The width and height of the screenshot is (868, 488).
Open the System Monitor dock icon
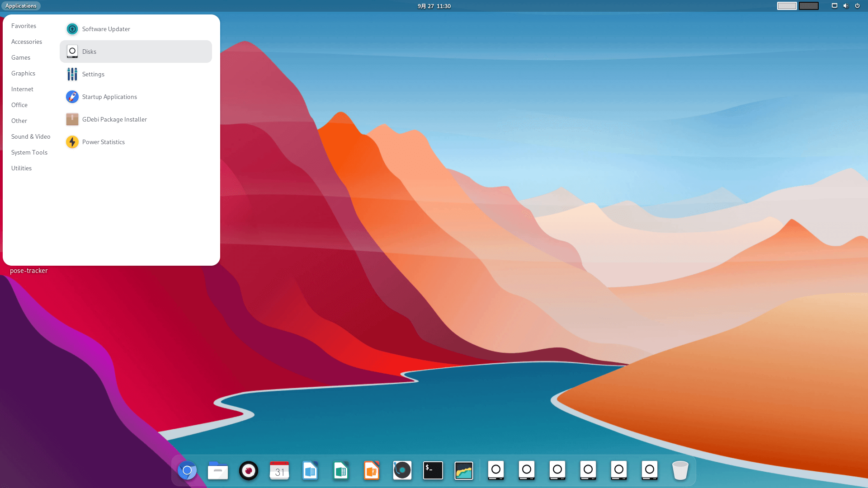(464, 470)
